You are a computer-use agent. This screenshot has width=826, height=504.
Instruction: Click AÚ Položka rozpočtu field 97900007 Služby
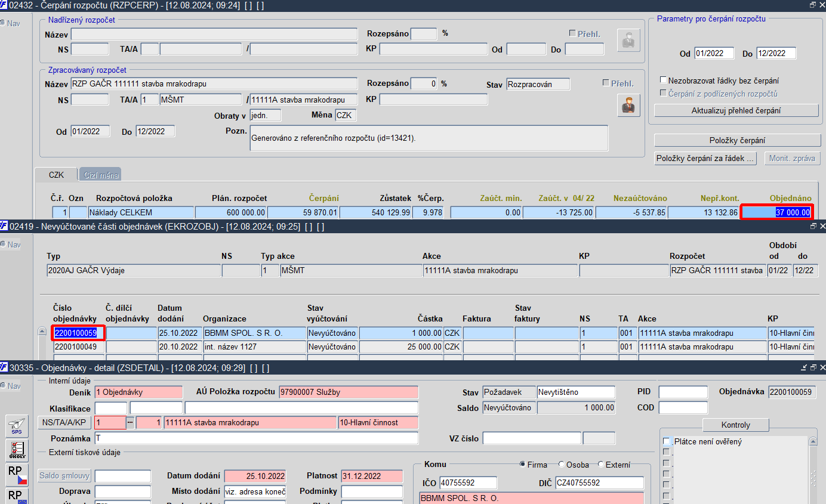tap(349, 392)
